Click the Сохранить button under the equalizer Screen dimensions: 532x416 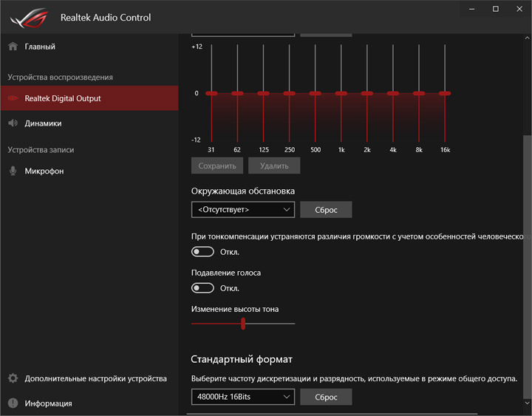point(217,166)
